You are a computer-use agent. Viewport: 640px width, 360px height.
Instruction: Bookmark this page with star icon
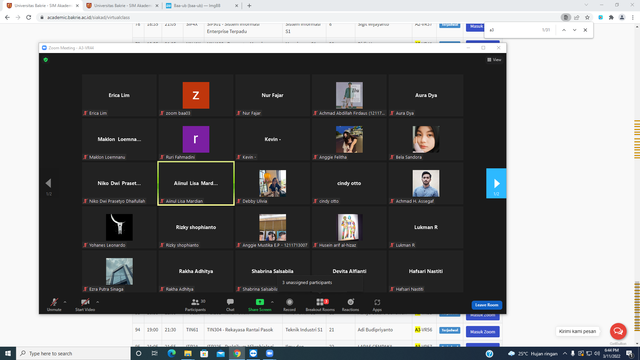coord(587,18)
